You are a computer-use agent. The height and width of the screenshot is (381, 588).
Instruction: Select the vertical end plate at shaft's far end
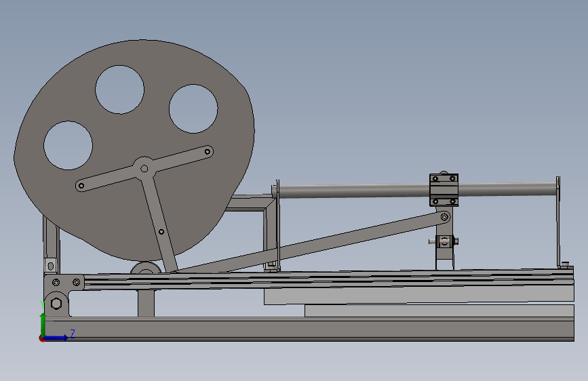click(558, 221)
